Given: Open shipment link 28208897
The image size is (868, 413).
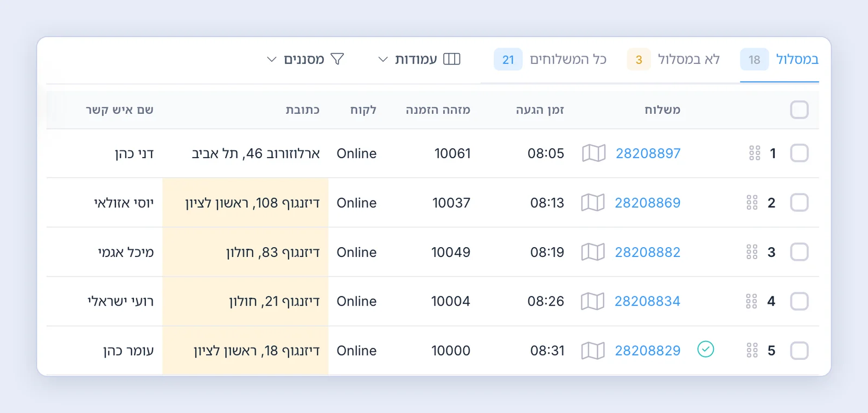Looking at the screenshot, I should click(648, 153).
